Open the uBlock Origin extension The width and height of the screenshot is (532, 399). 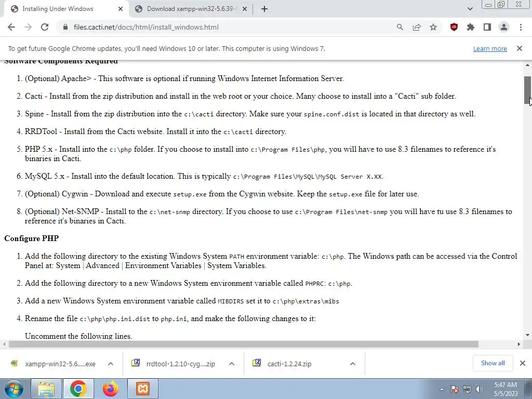454,27
